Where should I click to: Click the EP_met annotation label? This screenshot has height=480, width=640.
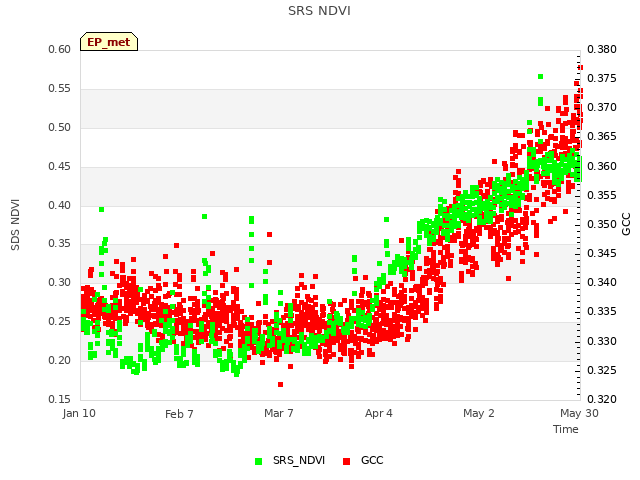pyautogui.click(x=109, y=42)
